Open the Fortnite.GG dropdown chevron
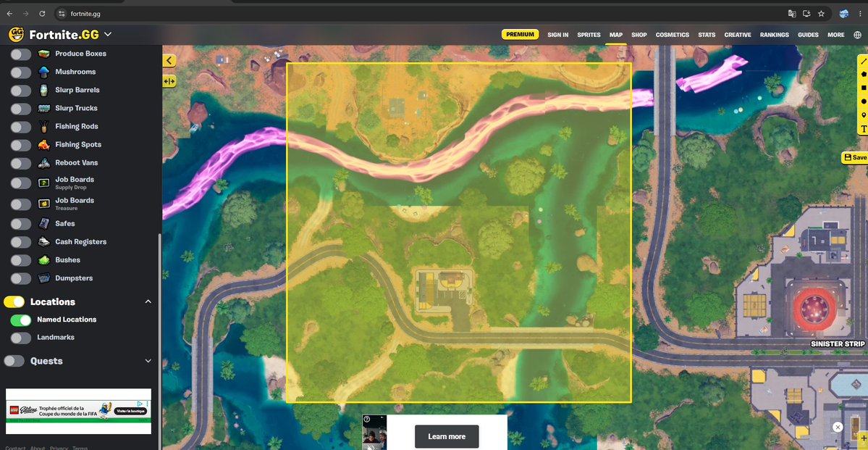This screenshot has height=450, width=868. 108,34
